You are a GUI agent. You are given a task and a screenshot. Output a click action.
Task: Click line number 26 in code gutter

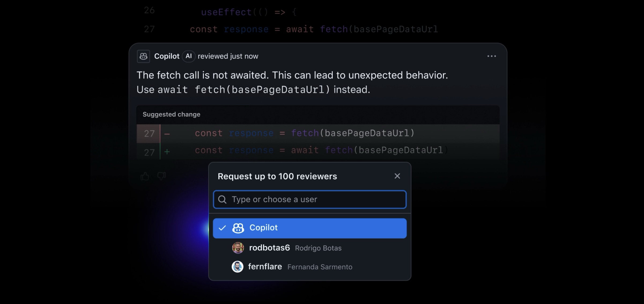[149, 10]
